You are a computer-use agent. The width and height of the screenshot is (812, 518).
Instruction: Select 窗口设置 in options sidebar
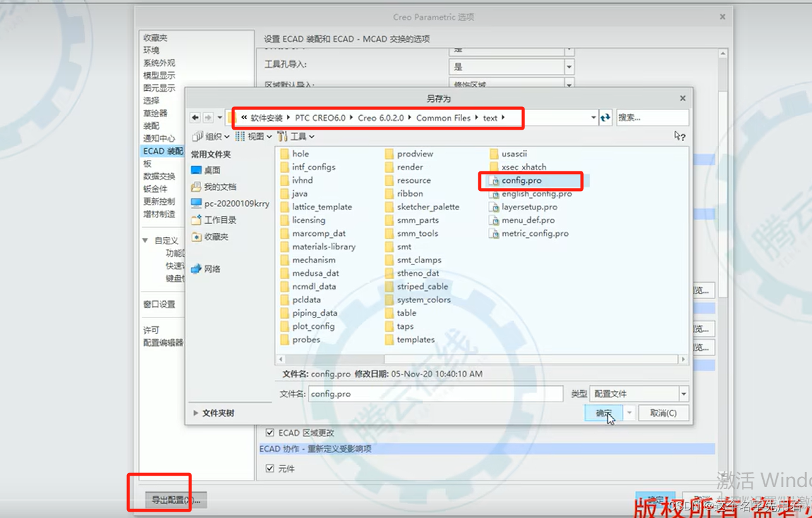159,304
